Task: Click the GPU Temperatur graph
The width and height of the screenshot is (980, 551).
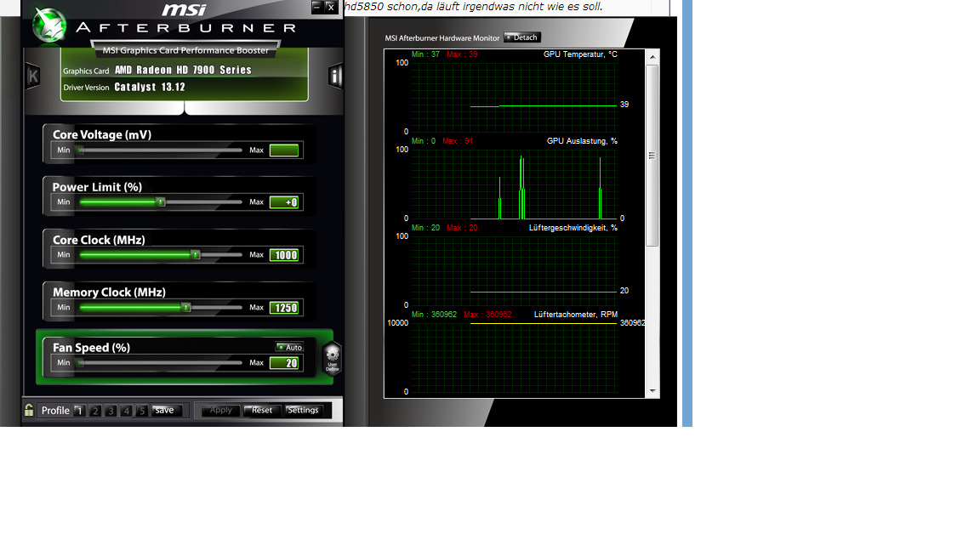Action: pyautogui.click(x=514, y=97)
